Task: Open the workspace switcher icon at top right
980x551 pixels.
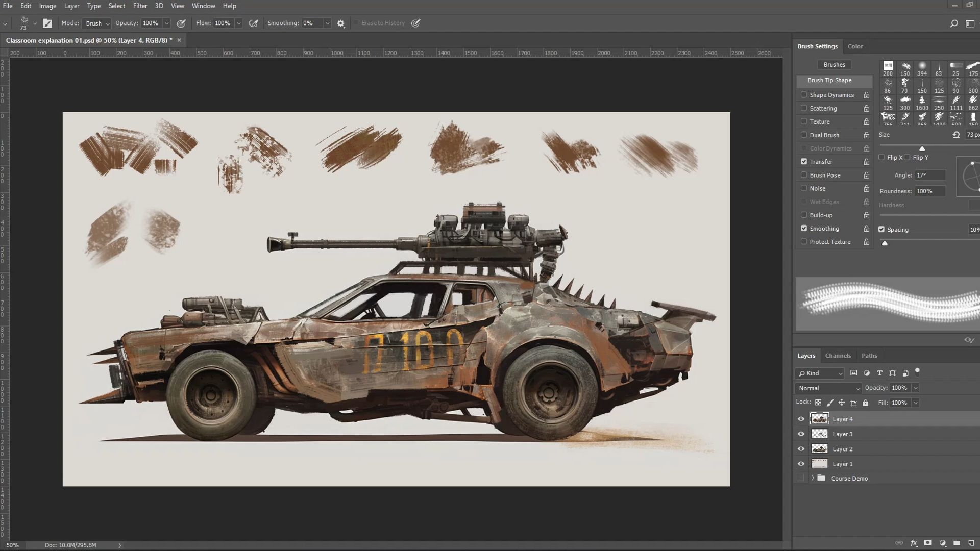Action: pyautogui.click(x=970, y=23)
